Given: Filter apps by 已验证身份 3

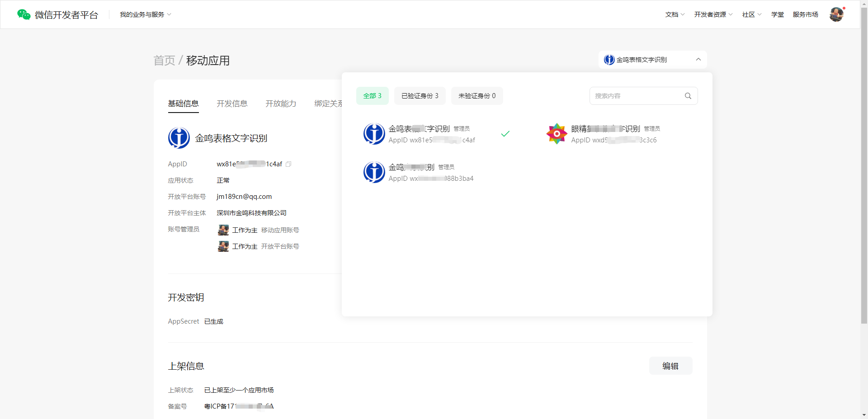Looking at the screenshot, I should (420, 96).
